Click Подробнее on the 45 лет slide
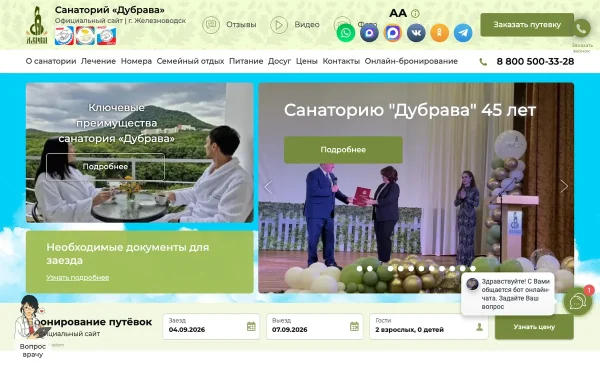The image size is (600, 375). (x=343, y=150)
